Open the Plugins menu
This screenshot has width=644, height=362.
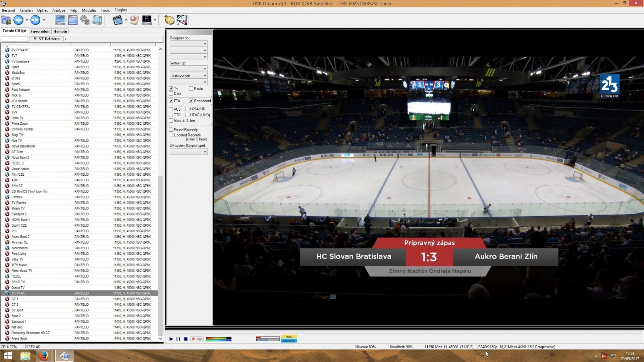(120, 10)
